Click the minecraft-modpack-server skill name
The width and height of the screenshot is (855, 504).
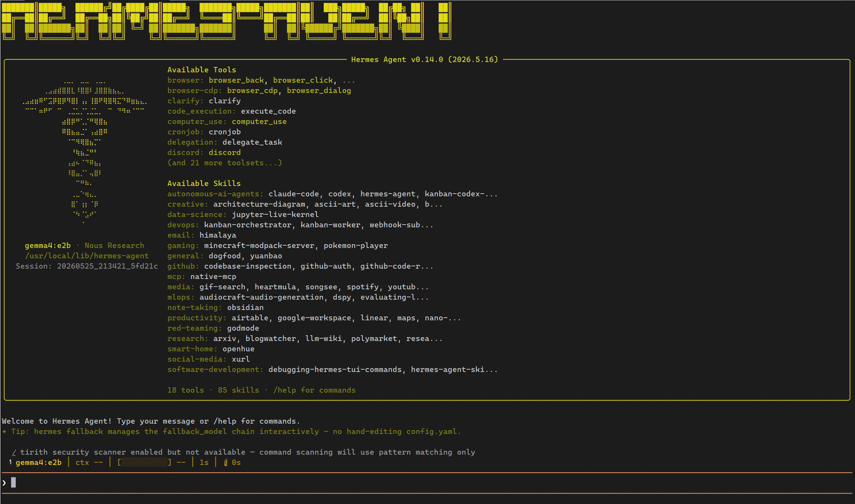[259, 245]
